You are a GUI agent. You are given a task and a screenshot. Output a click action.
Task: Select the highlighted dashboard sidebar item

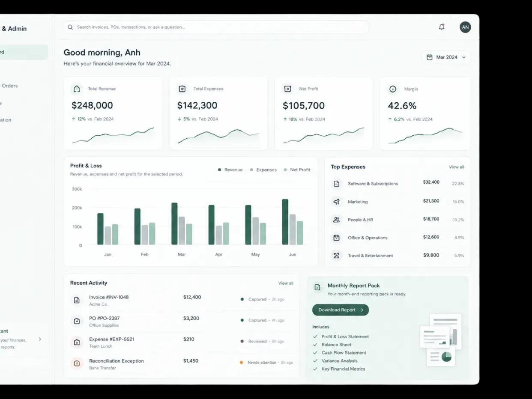click(24, 52)
